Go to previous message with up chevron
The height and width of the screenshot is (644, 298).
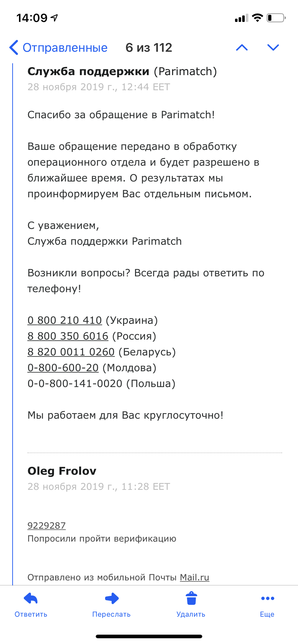point(242,47)
